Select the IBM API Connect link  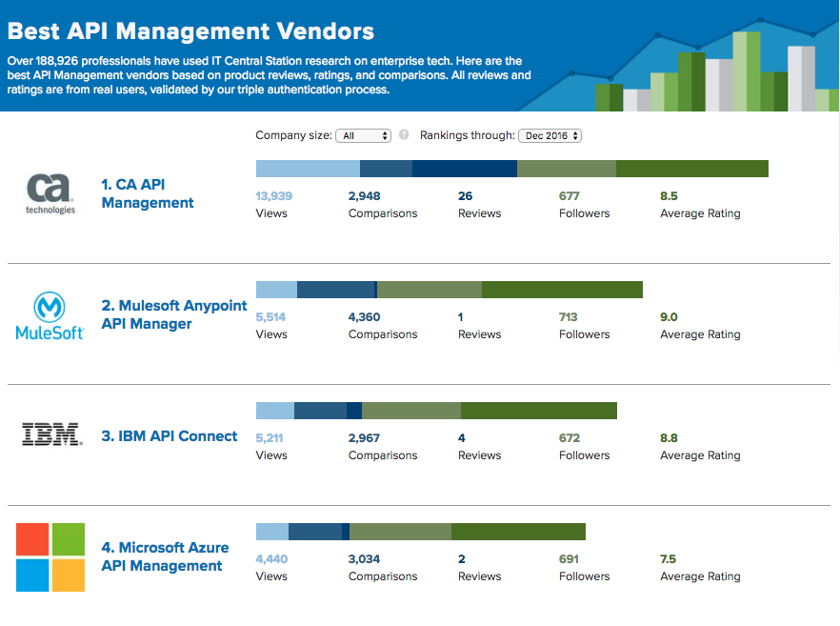point(170,435)
